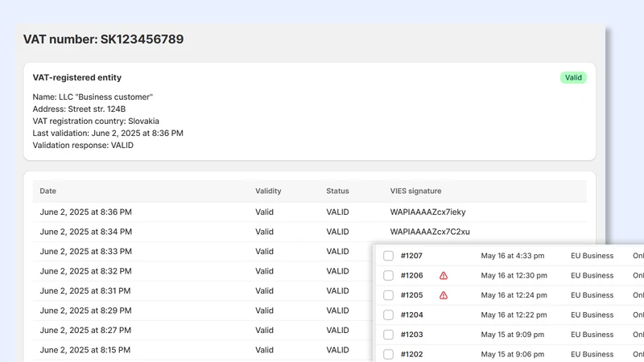The image size is (644, 362).
Task: Click Validation response: VALID line
Action: pos(83,145)
